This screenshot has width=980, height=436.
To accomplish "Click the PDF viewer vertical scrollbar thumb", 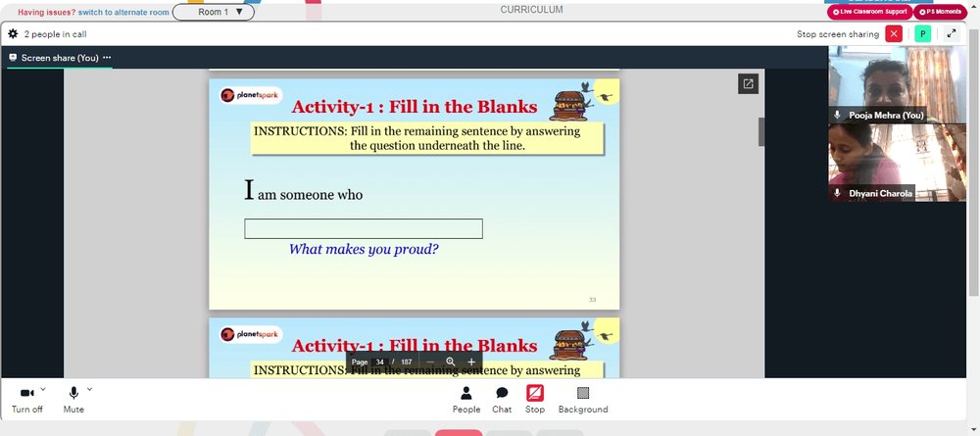I will pyautogui.click(x=761, y=132).
